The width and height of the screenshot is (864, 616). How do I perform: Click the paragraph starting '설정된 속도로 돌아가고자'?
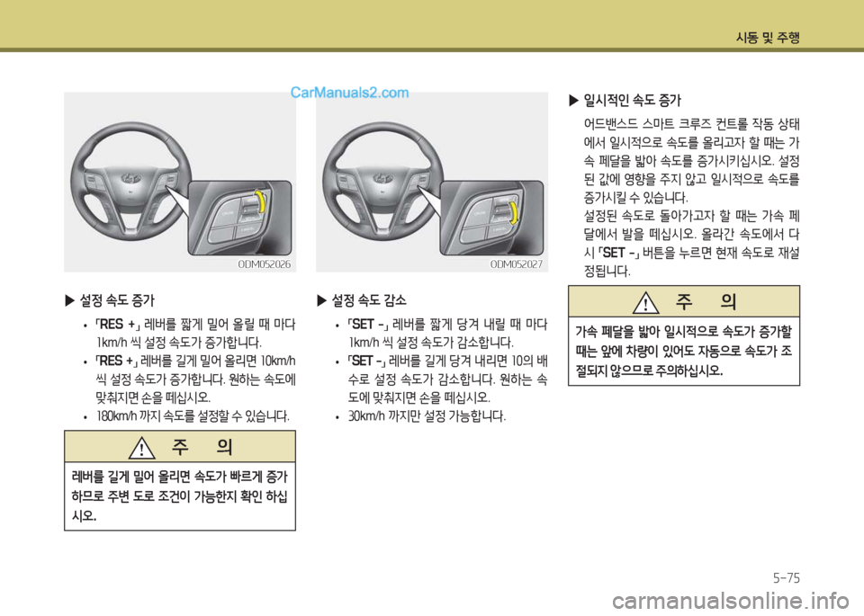(x=691, y=243)
